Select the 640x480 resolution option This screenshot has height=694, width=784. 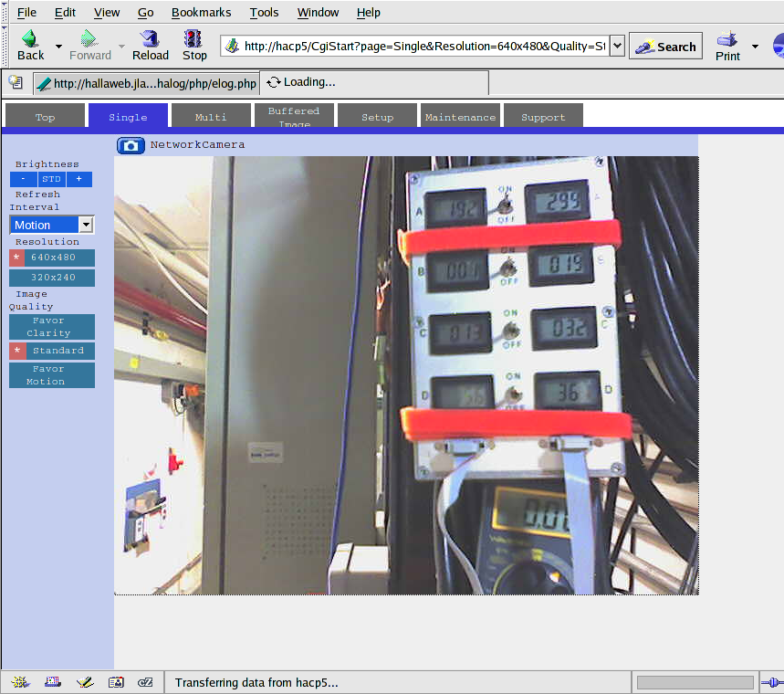pyautogui.click(x=52, y=258)
